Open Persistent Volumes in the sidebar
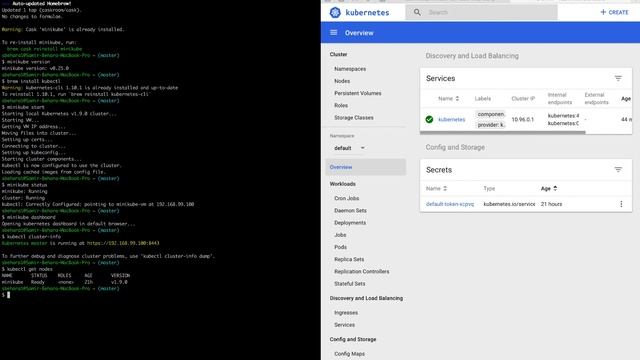The width and height of the screenshot is (640, 360). point(358,93)
